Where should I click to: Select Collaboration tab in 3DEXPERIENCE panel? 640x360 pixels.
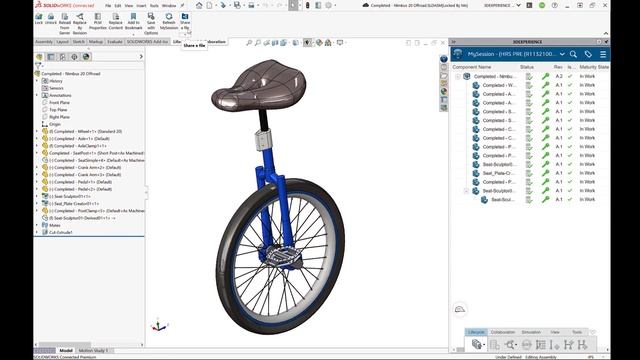tap(503, 332)
